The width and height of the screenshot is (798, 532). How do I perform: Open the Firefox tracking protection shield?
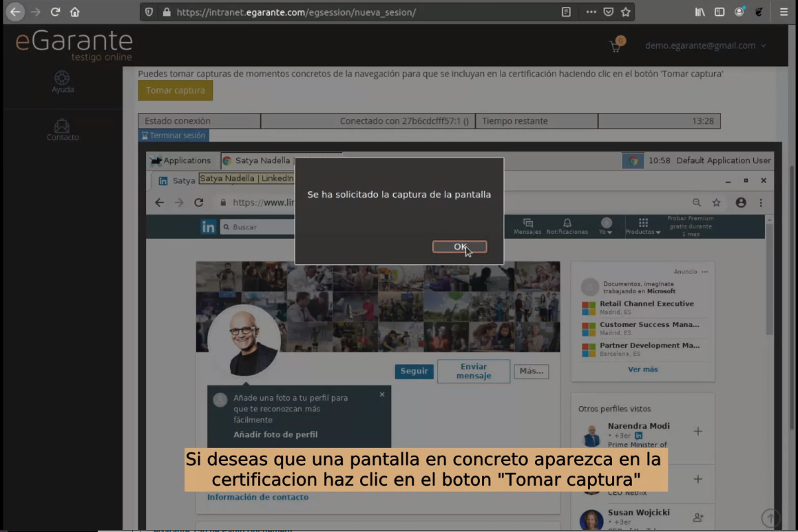149,12
